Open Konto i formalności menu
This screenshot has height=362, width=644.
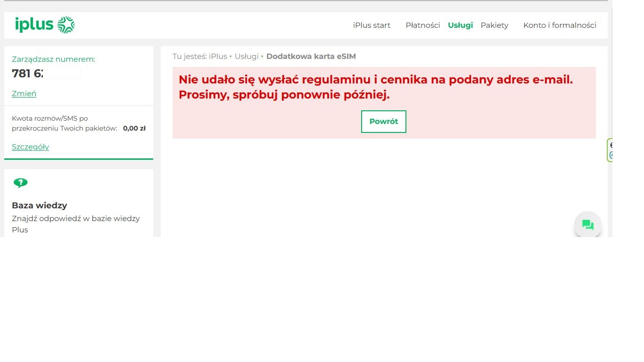click(560, 25)
